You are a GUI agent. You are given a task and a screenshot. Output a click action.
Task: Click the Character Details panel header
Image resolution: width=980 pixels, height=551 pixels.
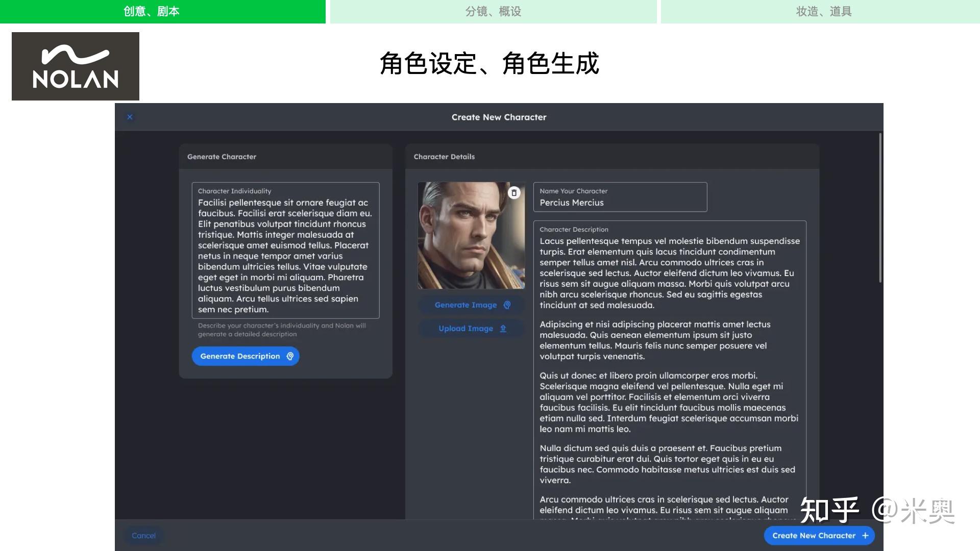pos(612,157)
